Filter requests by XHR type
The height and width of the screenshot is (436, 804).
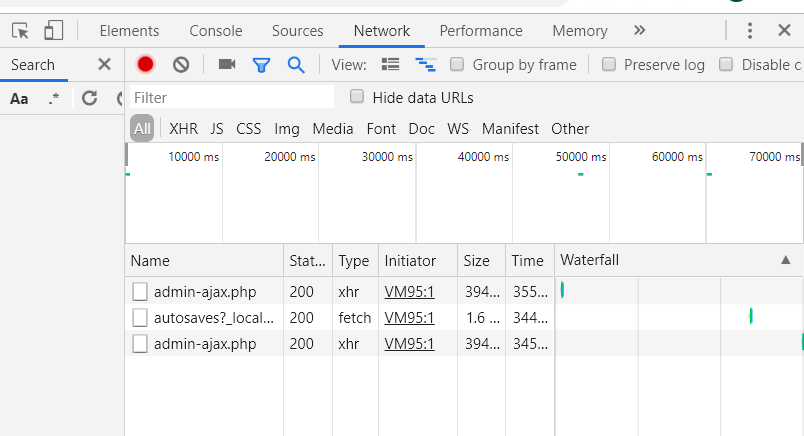pyautogui.click(x=183, y=129)
